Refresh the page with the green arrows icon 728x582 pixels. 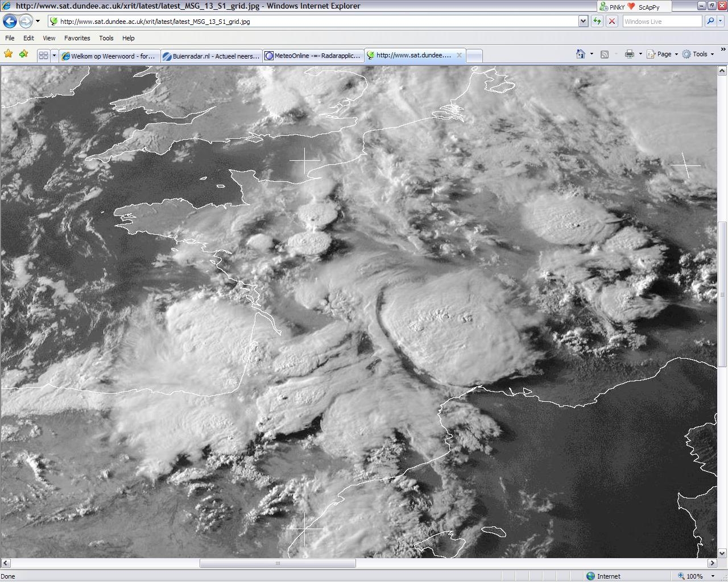597,22
